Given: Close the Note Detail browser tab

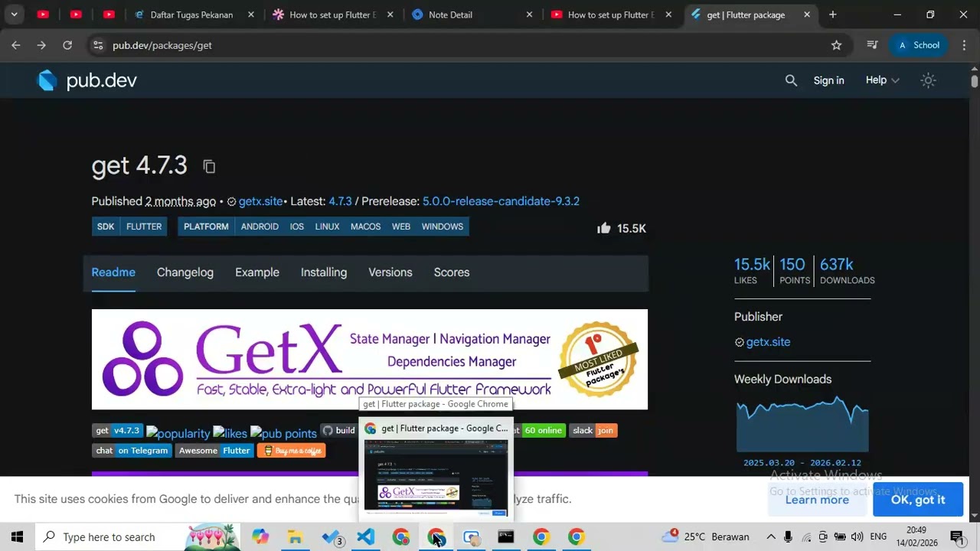Looking at the screenshot, I should [529, 15].
